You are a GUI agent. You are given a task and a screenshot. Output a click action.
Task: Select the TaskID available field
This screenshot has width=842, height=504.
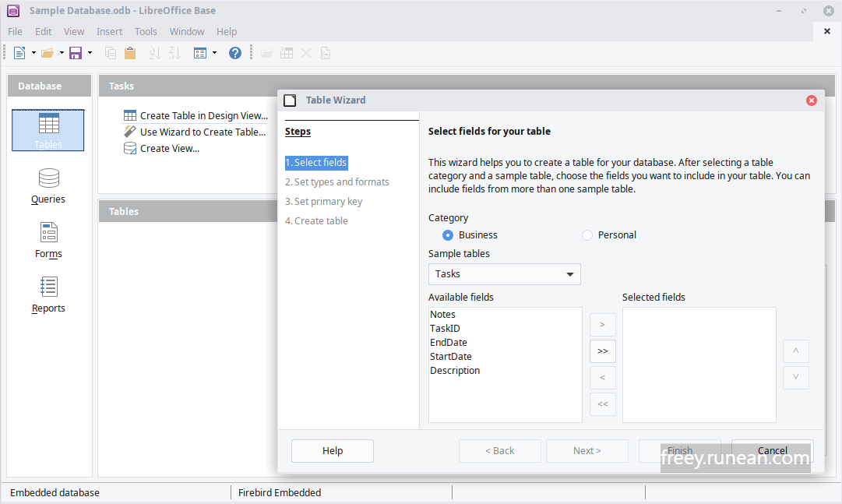point(446,328)
